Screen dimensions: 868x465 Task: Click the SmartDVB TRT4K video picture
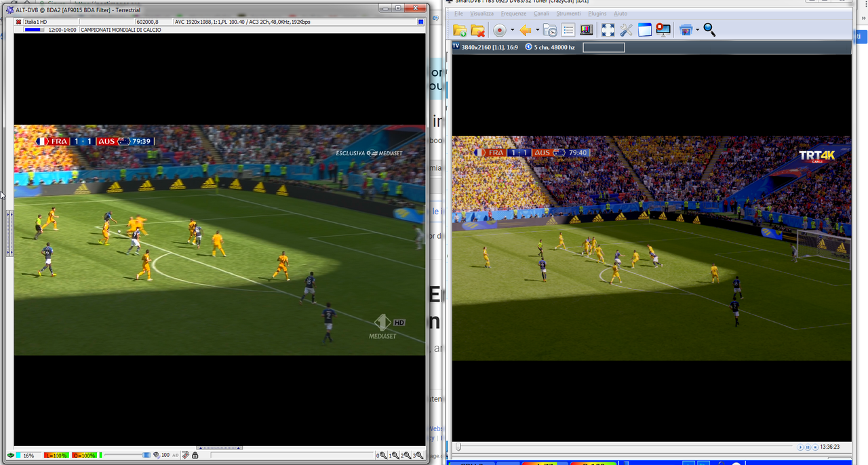click(651, 248)
